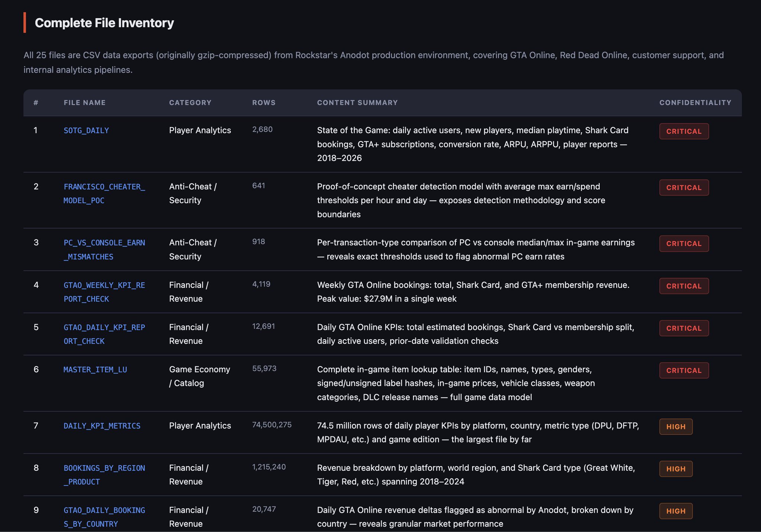Click the HIGH badge for DAILY_KPI_METRICS

coord(676,427)
